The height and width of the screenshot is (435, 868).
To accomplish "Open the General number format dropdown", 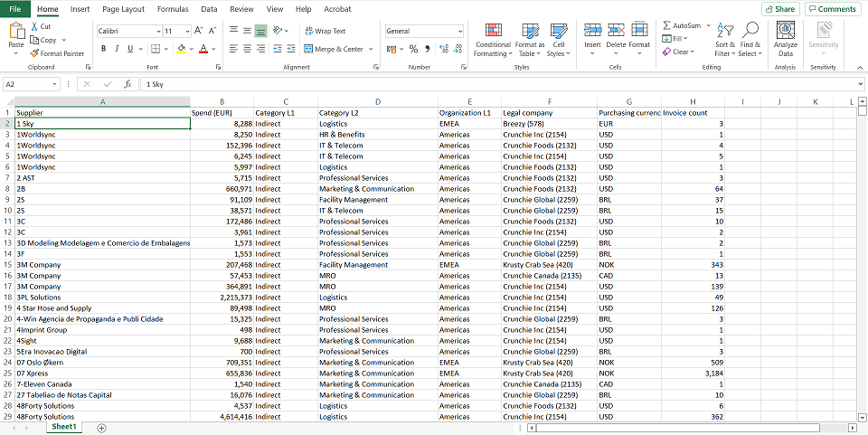I will point(459,31).
